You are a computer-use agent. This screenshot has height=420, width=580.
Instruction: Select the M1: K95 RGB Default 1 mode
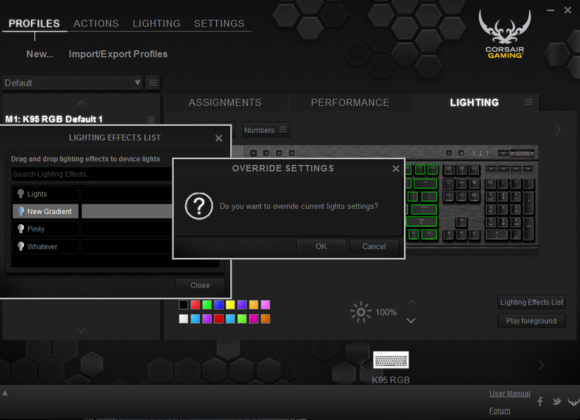(x=54, y=119)
